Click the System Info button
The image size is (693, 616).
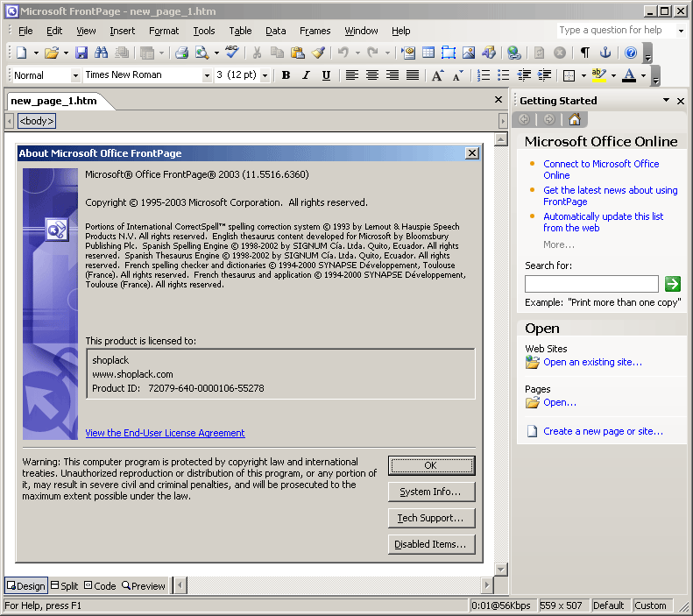[431, 492]
